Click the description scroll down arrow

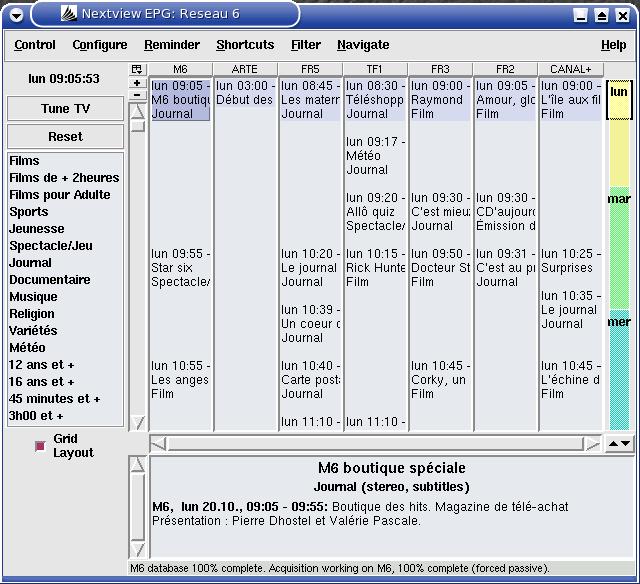[138, 550]
